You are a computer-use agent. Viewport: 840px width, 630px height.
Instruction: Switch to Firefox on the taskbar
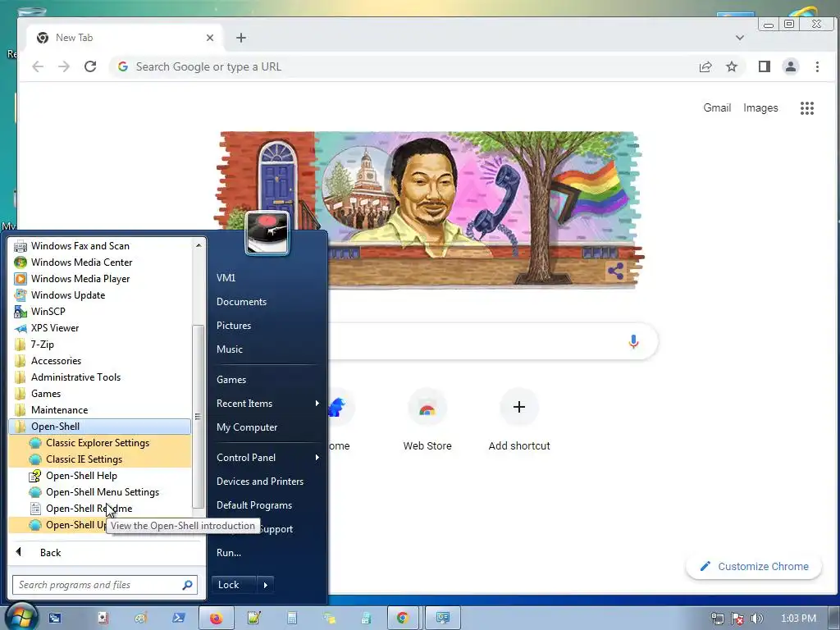tap(216, 619)
